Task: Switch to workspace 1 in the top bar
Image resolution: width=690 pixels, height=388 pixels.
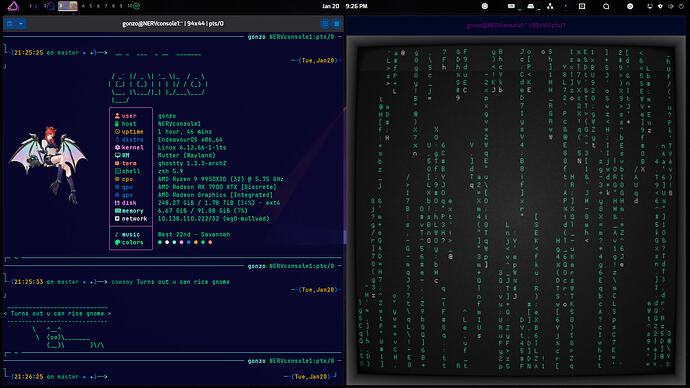Action: tap(33, 6)
